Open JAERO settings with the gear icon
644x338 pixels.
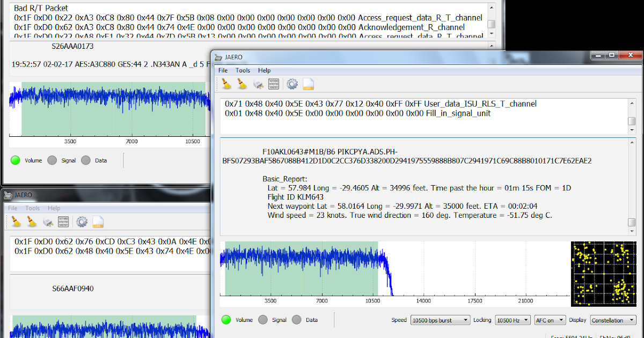[292, 84]
